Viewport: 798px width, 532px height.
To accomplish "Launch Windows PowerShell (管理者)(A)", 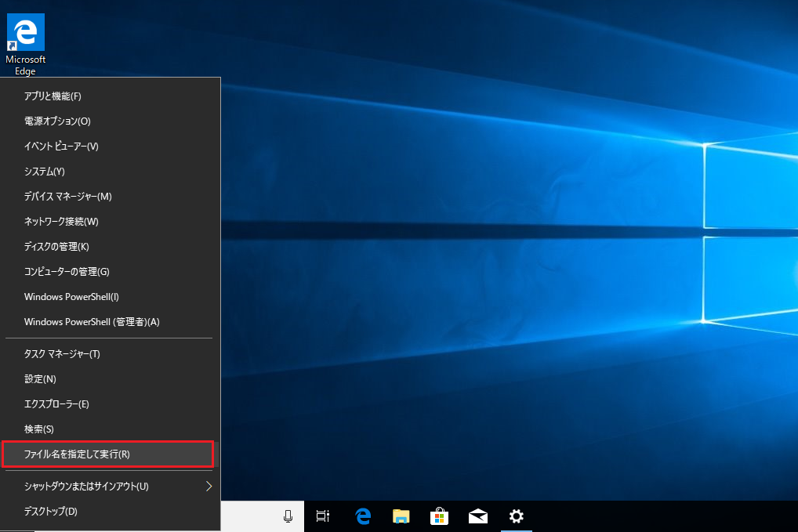I will 111,322.
